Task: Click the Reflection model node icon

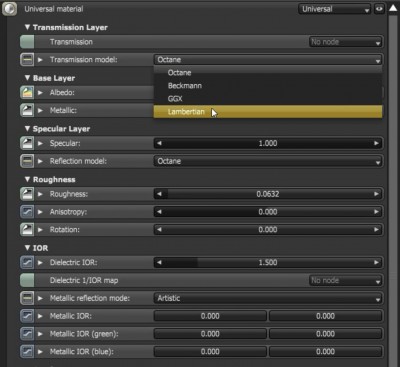Action: click(x=27, y=161)
